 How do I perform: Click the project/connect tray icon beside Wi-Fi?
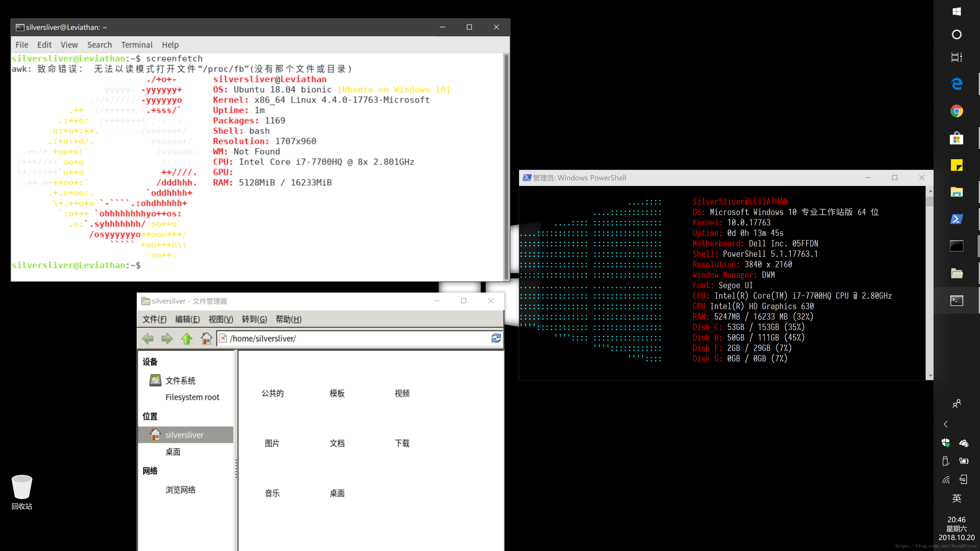(x=964, y=480)
